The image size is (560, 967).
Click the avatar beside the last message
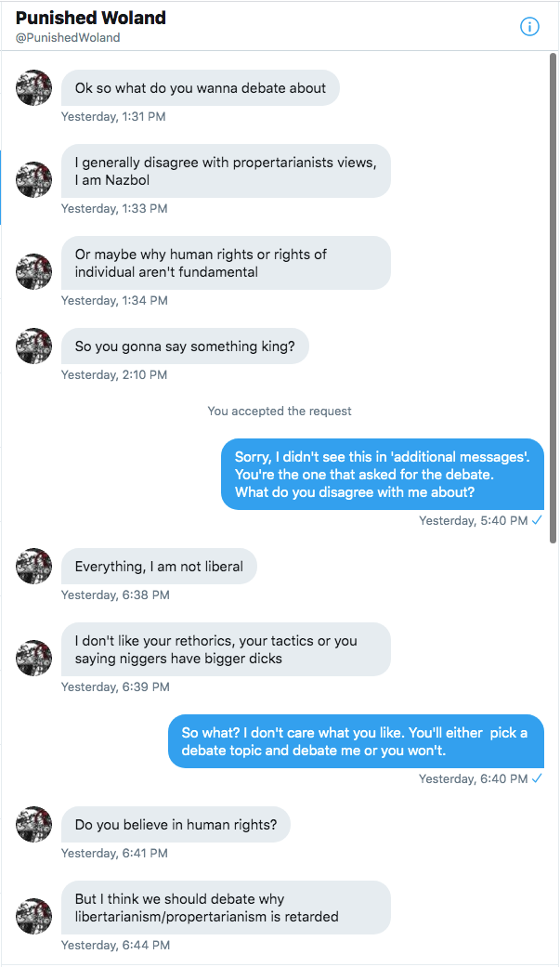tap(33, 916)
